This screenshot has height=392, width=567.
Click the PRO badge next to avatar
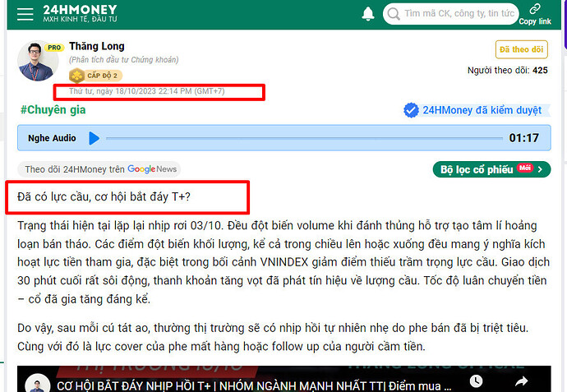[54, 48]
